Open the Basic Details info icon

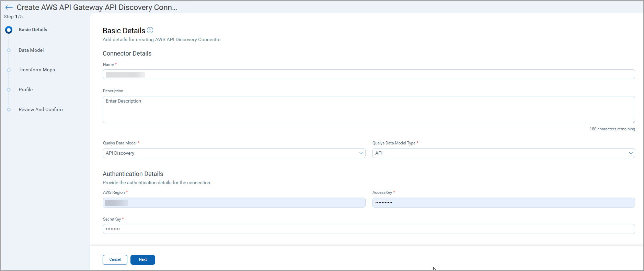click(x=150, y=31)
